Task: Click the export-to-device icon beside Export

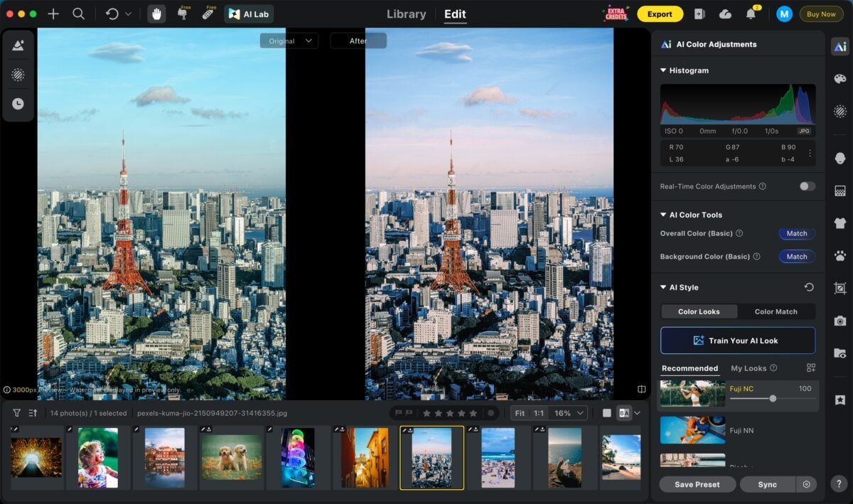Action: click(x=699, y=14)
